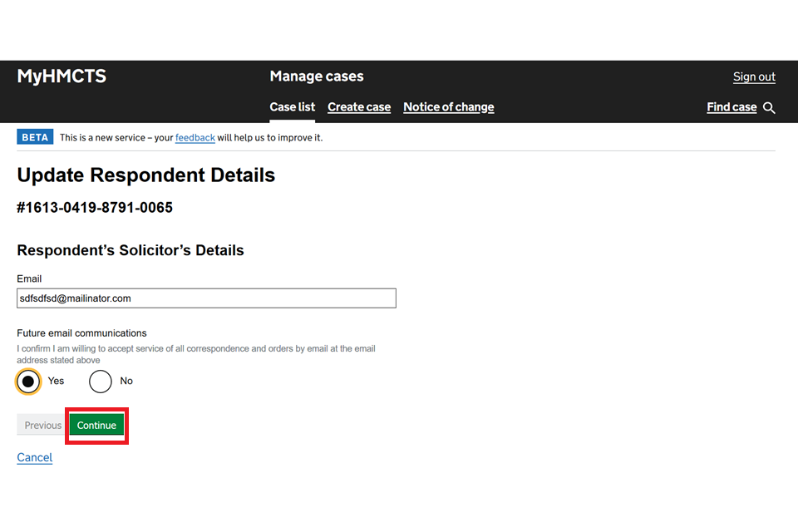Open the Create case menu item
The image size is (798, 532).
coord(359,107)
